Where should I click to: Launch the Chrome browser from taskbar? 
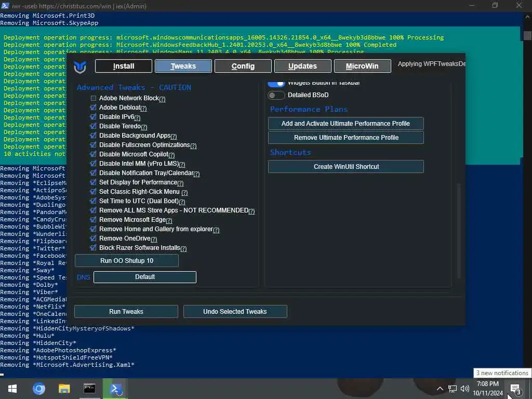click(x=38, y=389)
